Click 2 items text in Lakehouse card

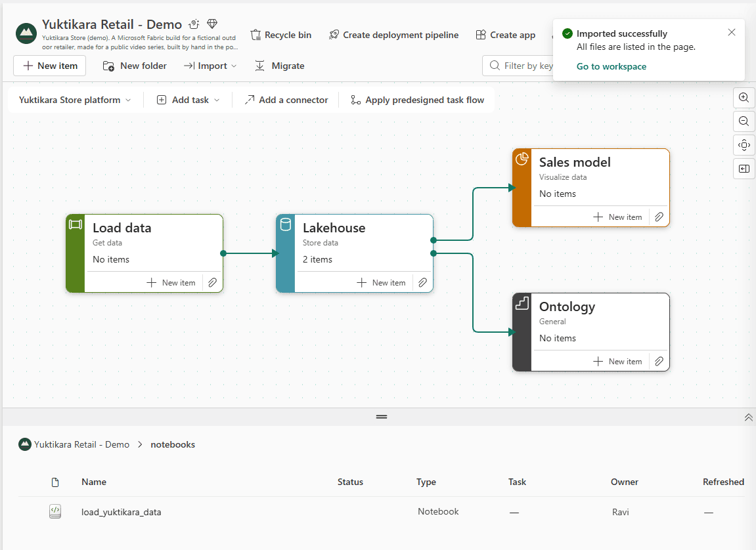point(317,260)
